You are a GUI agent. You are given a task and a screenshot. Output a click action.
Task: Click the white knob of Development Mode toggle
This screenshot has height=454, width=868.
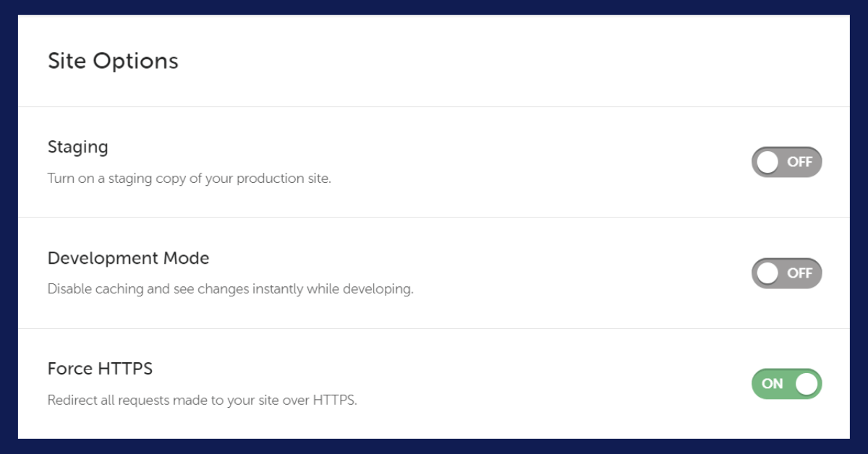click(x=769, y=273)
